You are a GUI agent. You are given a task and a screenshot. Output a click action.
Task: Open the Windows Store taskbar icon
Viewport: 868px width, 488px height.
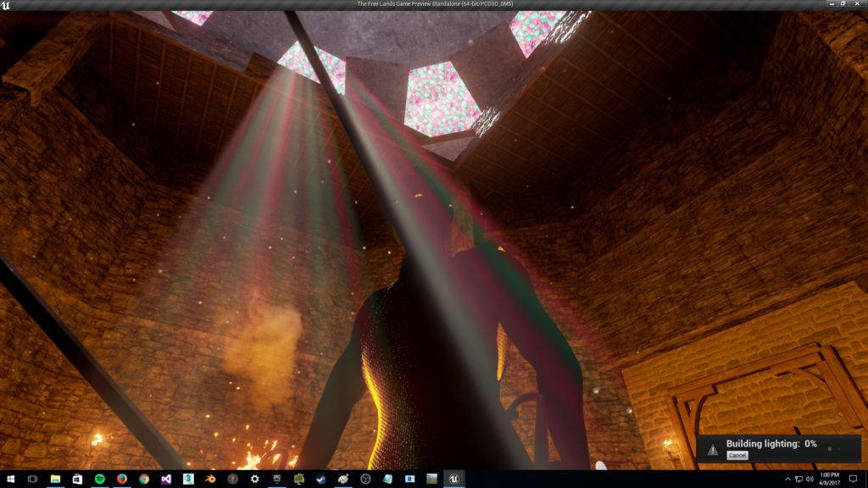[77, 480]
